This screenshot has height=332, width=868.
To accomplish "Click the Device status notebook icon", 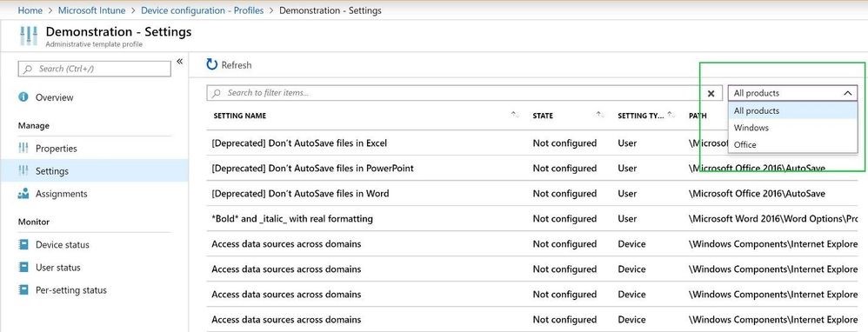I will point(23,244).
